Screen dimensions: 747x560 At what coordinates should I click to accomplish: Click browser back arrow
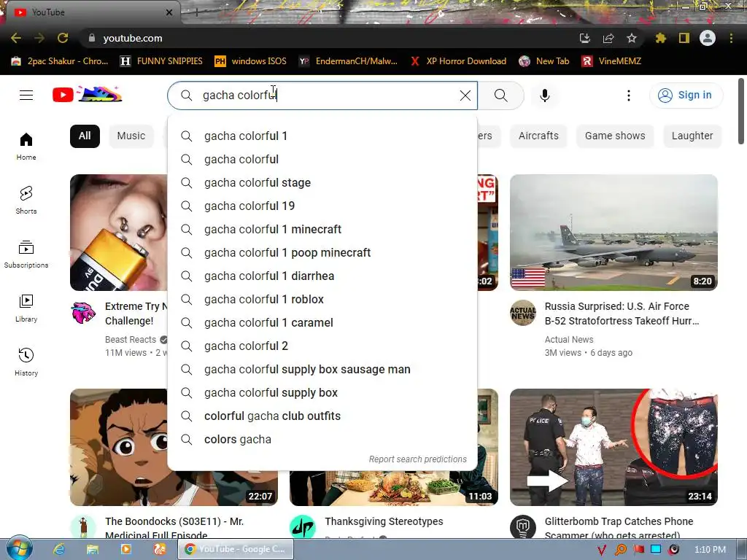[16, 38]
